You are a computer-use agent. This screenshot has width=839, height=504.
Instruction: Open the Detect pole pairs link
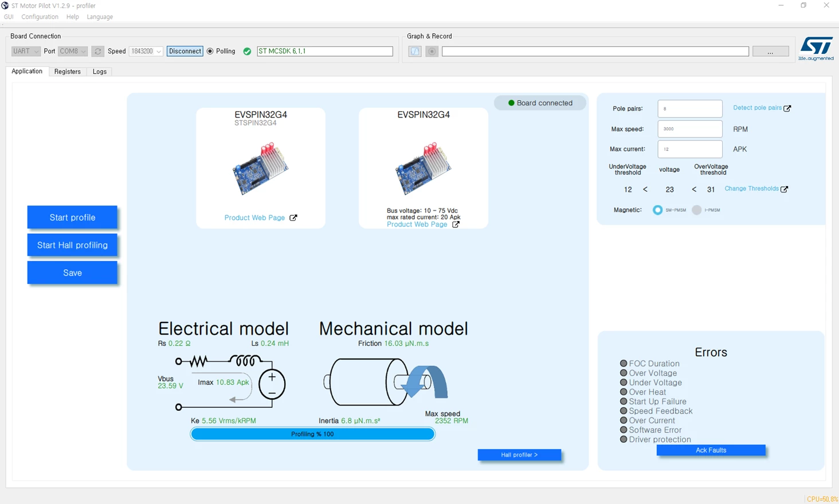[757, 108]
